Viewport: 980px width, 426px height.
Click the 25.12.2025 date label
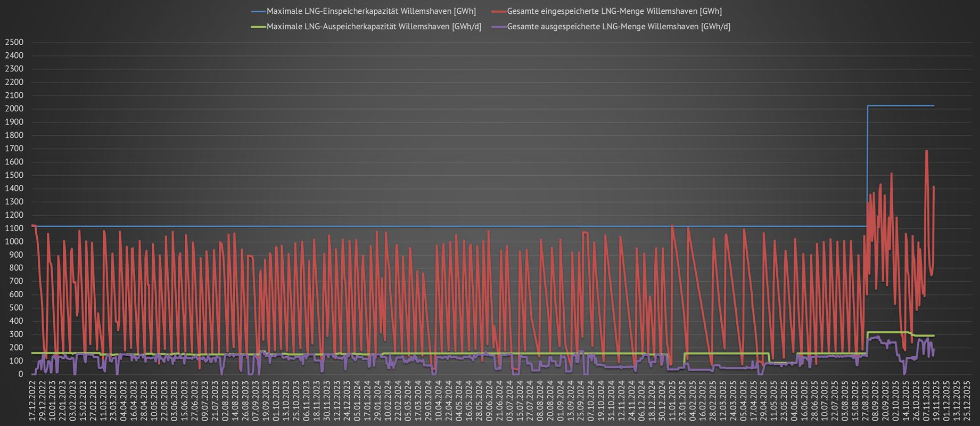click(967, 400)
